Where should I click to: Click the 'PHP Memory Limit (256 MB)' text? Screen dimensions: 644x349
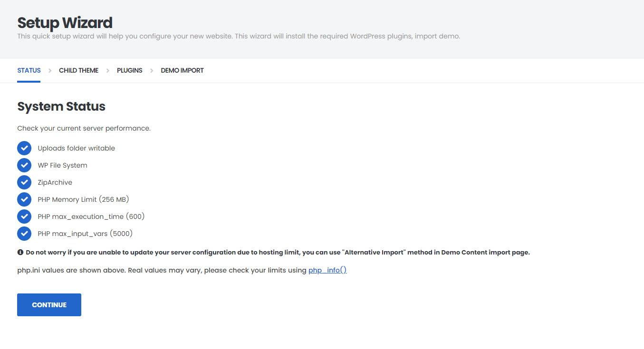(84, 199)
